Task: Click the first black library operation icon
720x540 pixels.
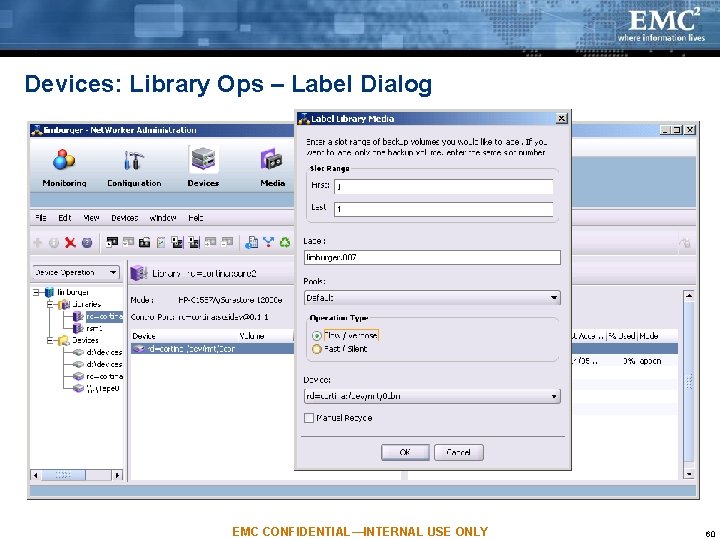Action: coord(112,242)
